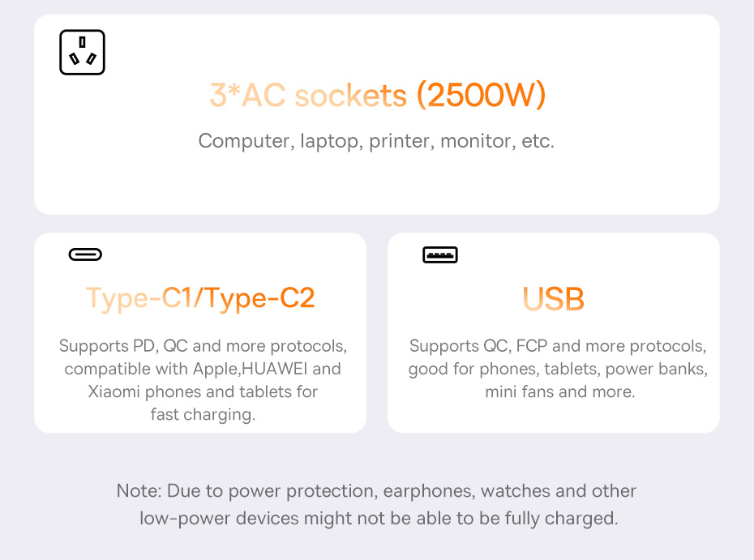The height and width of the screenshot is (560, 754).
Task: Click the "(2500W)" power rating text
Action: pyautogui.click(x=482, y=96)
